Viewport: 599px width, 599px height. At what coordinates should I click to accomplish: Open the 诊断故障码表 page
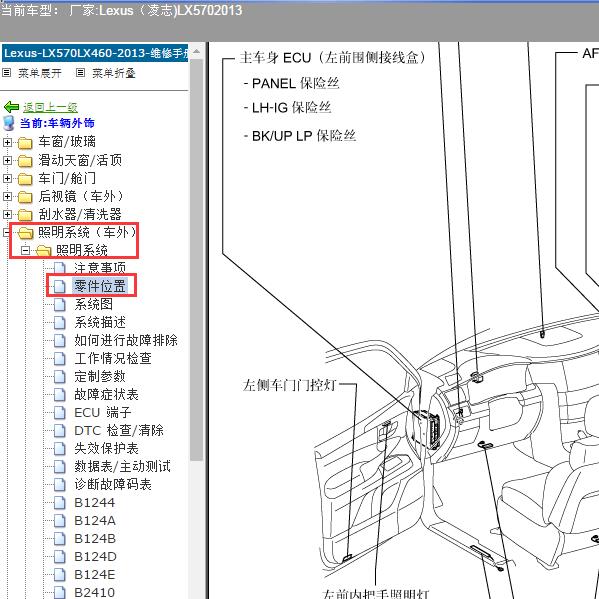coord(113,484)
